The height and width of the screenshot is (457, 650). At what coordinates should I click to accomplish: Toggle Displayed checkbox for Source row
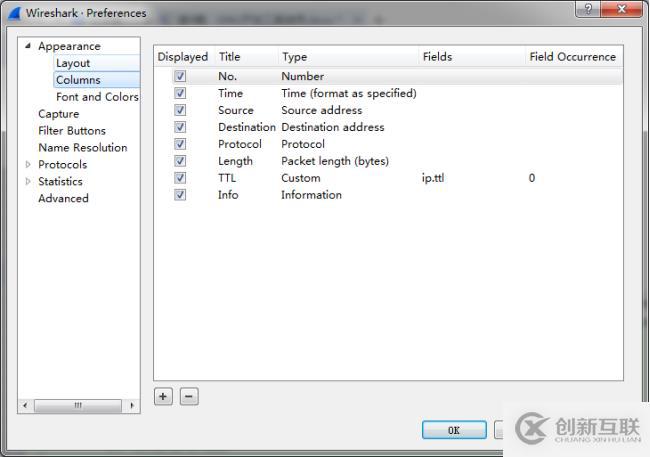[x=180, y=110]
